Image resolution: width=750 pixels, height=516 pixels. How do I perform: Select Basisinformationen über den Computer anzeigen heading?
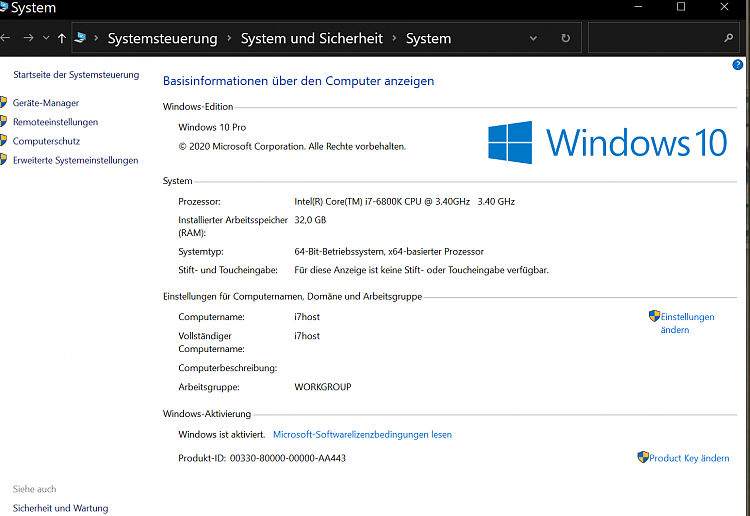(298, 81)
